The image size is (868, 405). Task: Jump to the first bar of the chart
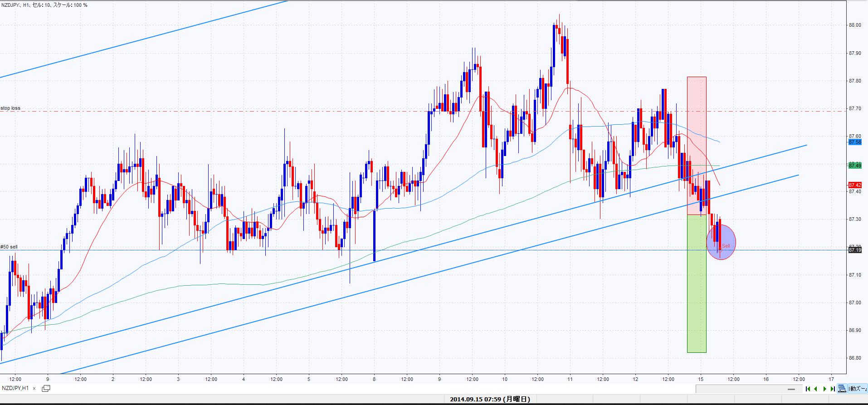(x=808, y=389)
